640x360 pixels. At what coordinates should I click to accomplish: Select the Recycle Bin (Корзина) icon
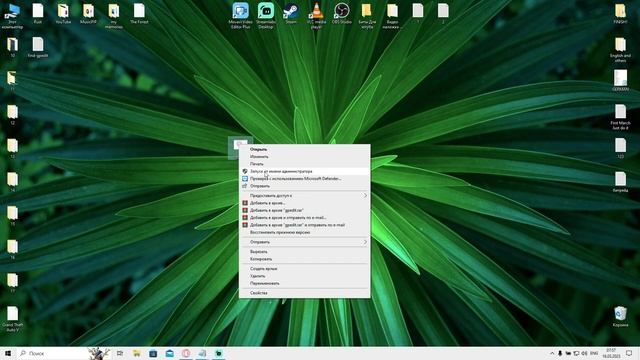pyautogui.click(x=620, y=316)
